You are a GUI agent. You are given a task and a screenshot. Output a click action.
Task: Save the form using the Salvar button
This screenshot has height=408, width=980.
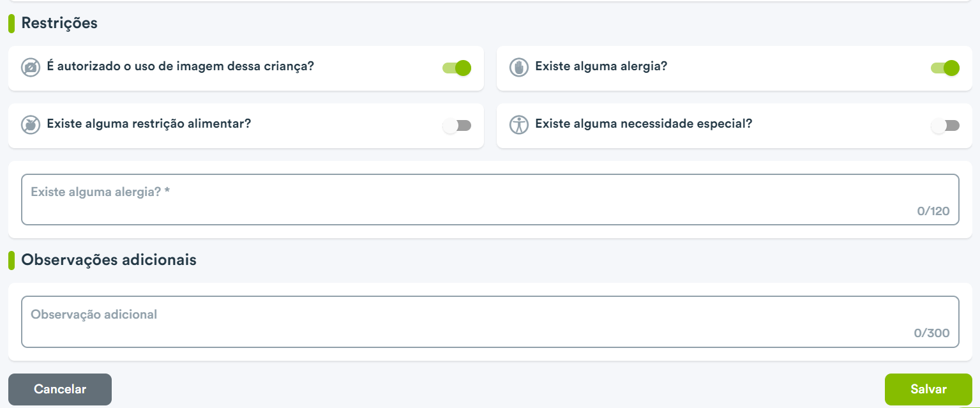coord(928,389)
